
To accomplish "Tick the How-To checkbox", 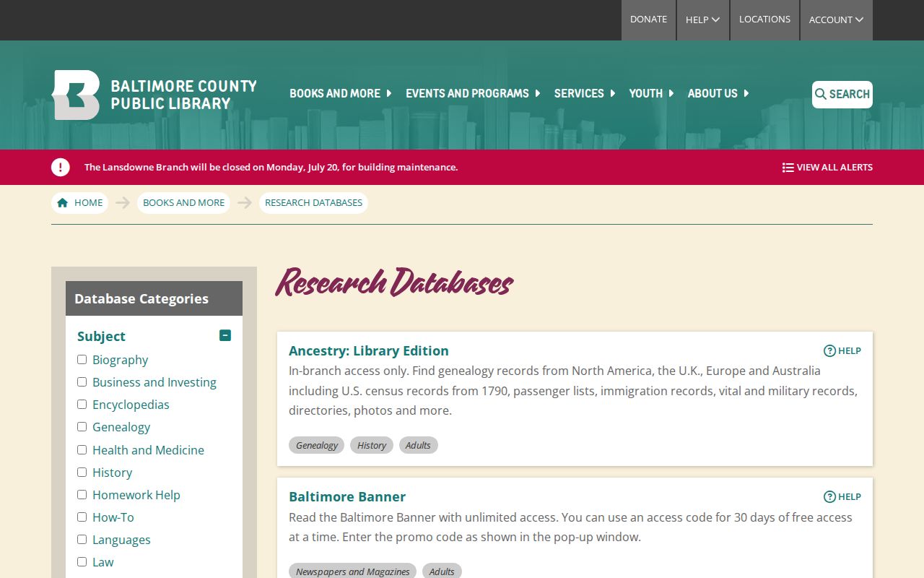I will click(82, 517).
